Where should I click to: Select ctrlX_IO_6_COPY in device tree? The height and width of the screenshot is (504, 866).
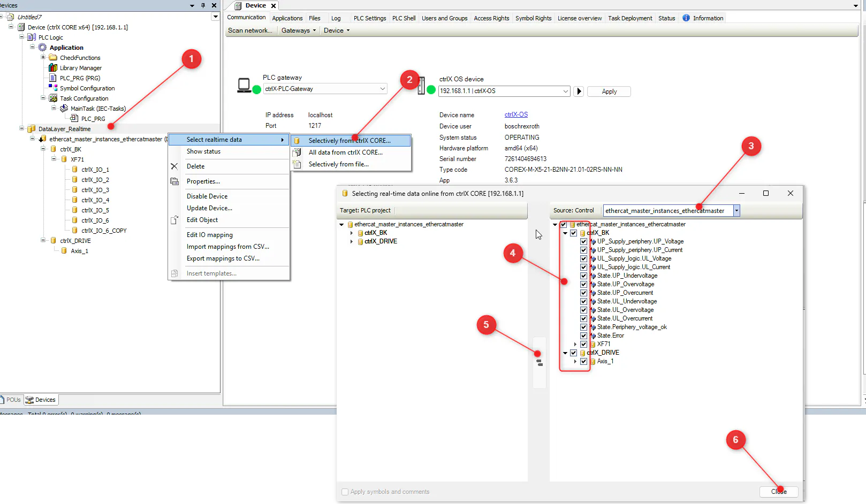click(104, 231)
